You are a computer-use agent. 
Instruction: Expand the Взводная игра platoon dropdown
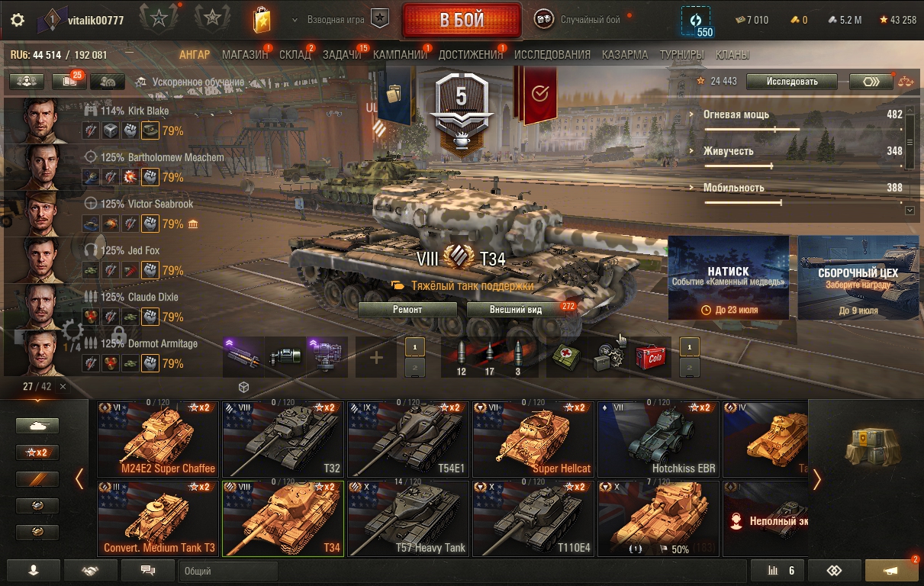296,20
